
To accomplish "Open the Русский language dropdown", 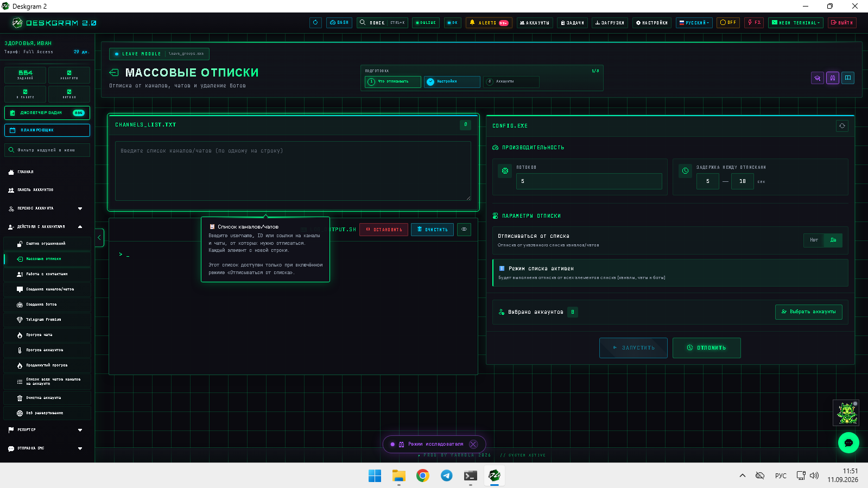I will 694,23.
